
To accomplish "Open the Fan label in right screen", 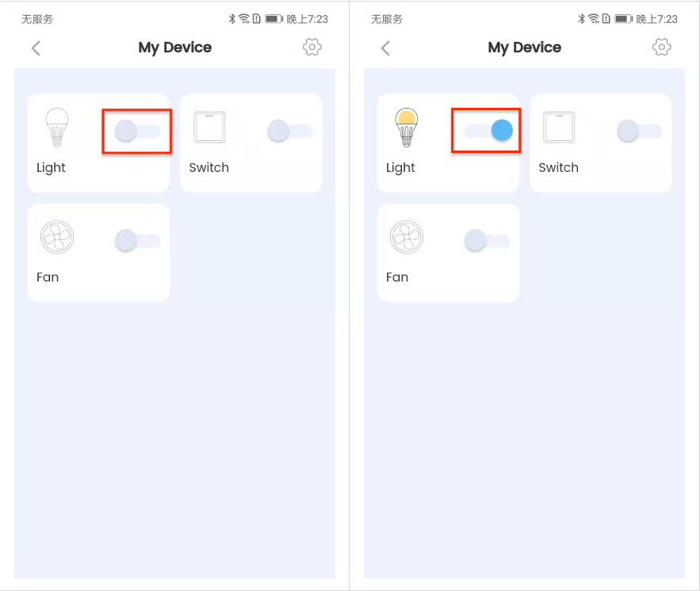I will 397,277.
